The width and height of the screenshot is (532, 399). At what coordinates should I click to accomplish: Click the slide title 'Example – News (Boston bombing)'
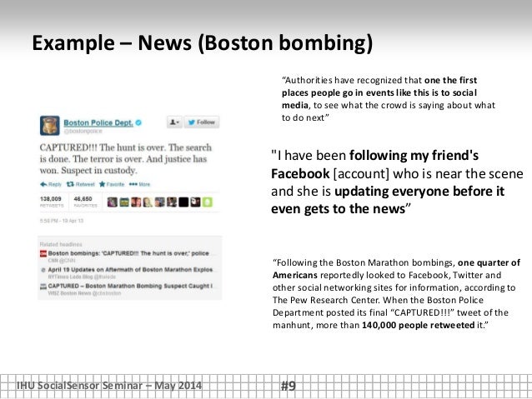[203, 43]
